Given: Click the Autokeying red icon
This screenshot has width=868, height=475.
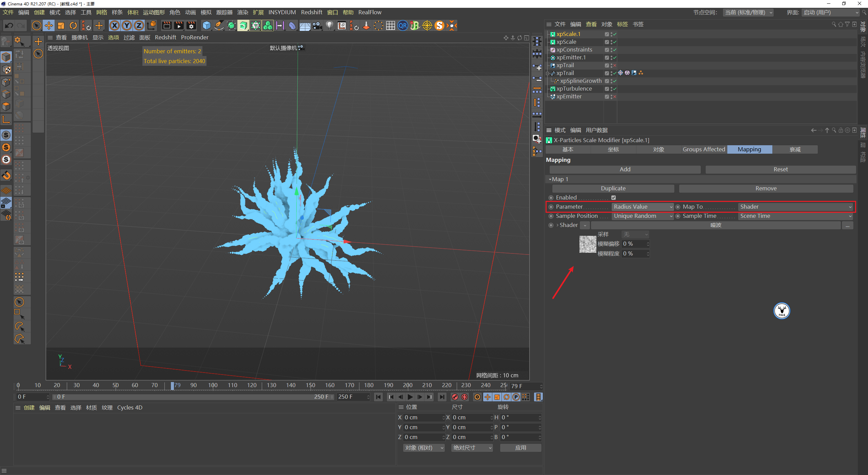Looking at the screenshot, I should pos(465,397).
